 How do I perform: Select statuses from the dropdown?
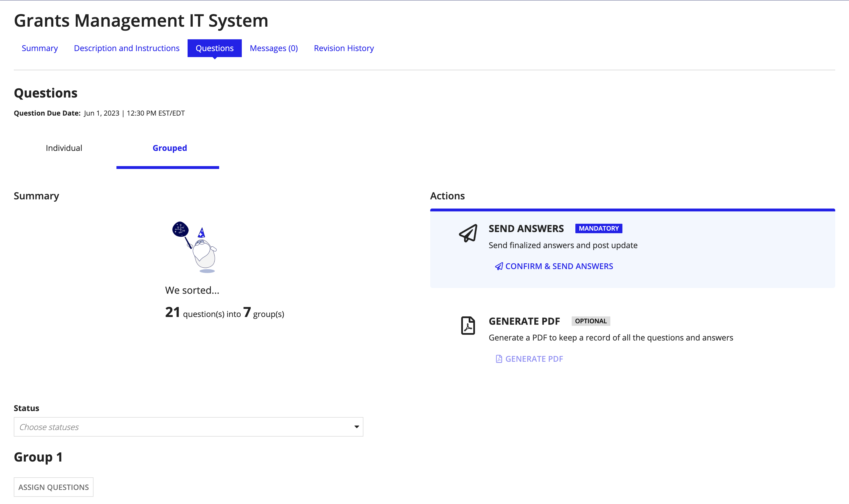(x=188, y=427)
